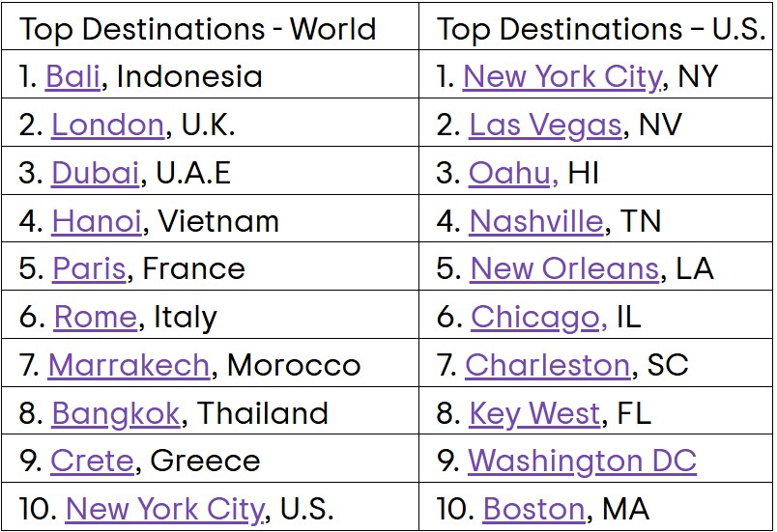Viewport: 777px width, 532px height.
Task: Open the Boston link
Action: (x=533, y=510)
